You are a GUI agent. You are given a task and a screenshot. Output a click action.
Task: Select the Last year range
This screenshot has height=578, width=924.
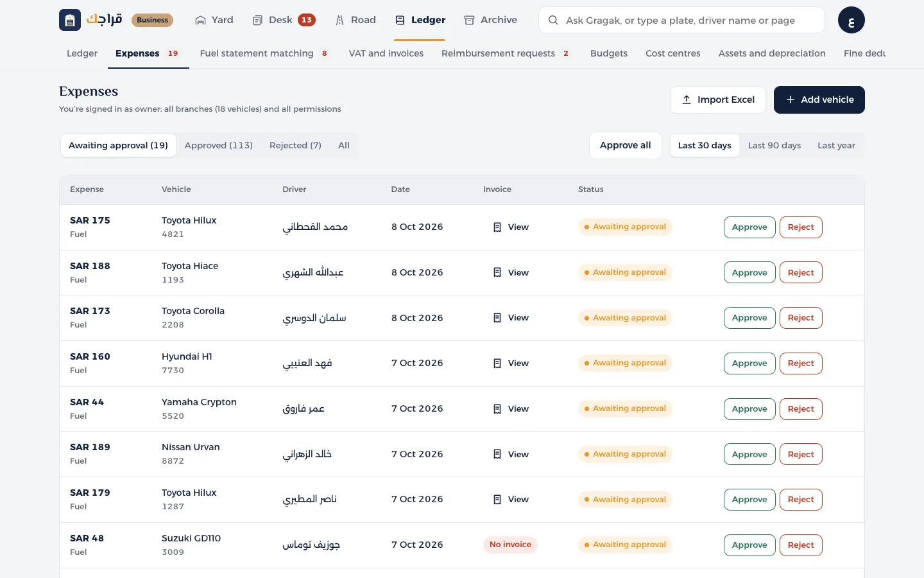click(836, 146)
